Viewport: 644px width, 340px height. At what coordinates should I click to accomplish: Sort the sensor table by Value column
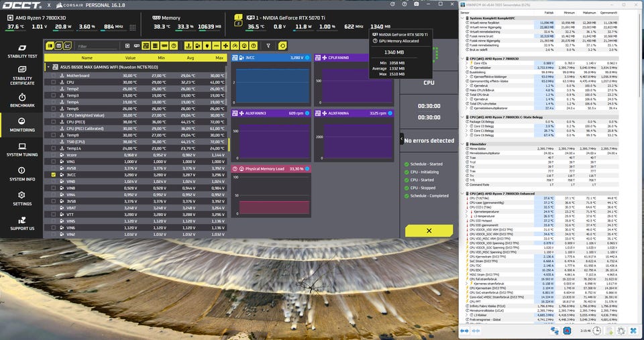tap(130, 58)
